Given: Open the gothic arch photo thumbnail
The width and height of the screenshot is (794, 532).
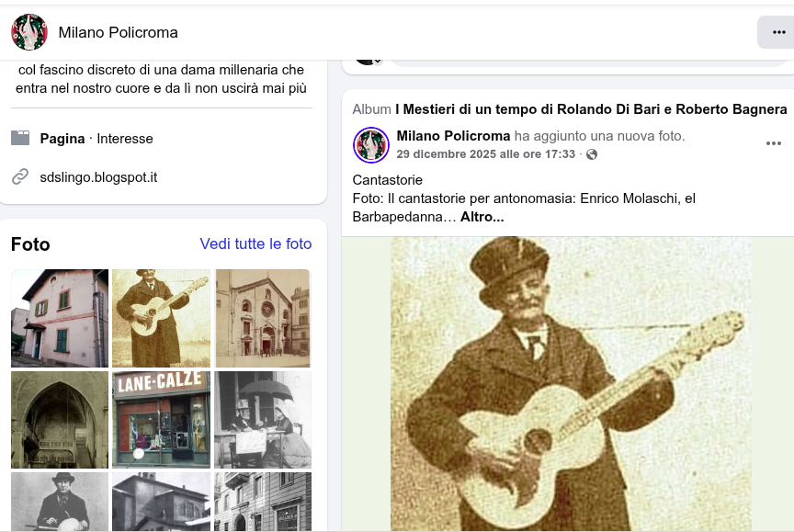Looking at the screenshot, I should coord(60,420).
